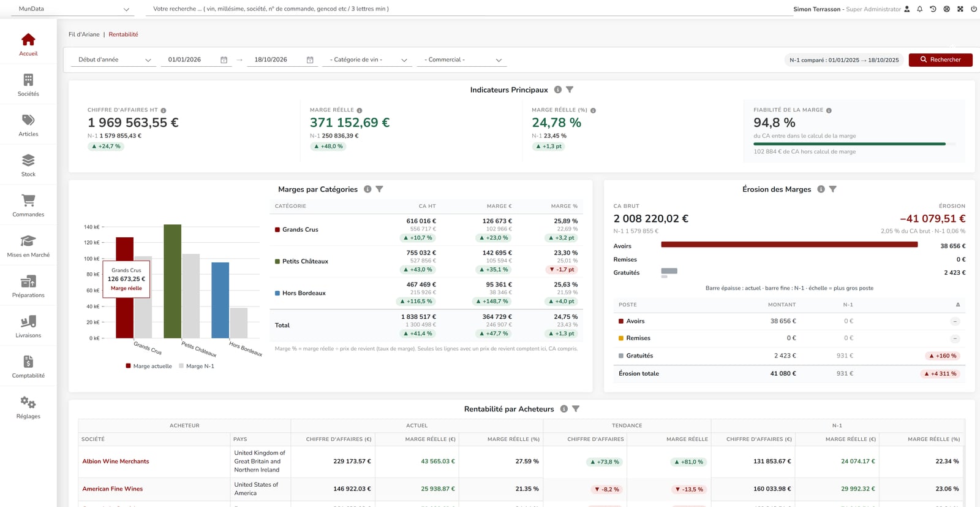Click the Fil d'Ariane breadcrumb

coord(84,34)
